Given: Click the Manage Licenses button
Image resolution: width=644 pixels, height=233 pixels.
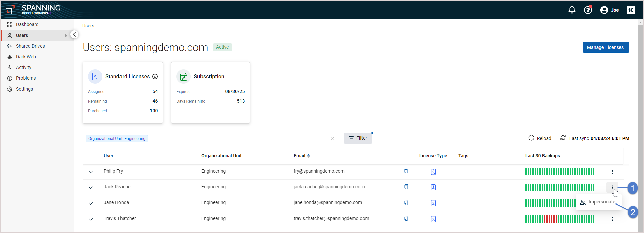Looking at the screenshot, I should point(606,48).
